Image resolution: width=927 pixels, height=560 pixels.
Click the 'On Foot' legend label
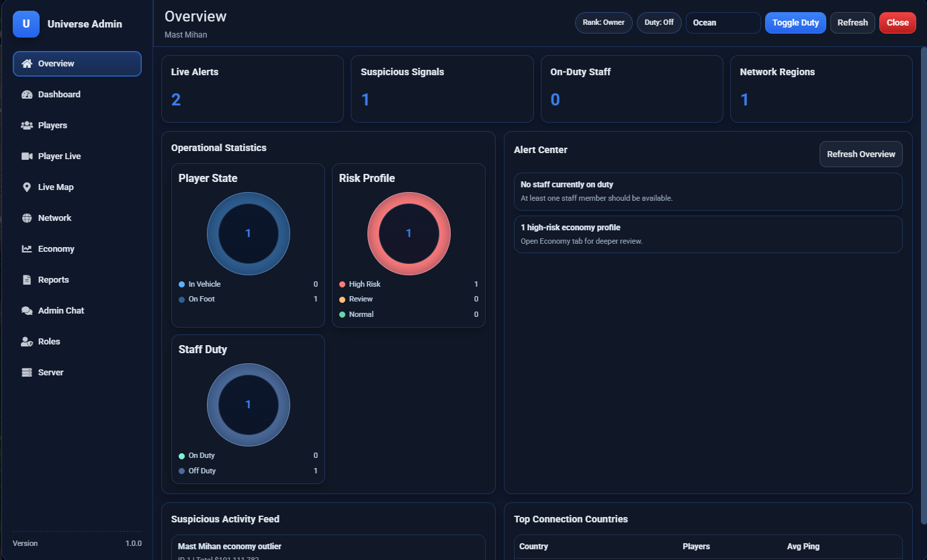[202, 299]
